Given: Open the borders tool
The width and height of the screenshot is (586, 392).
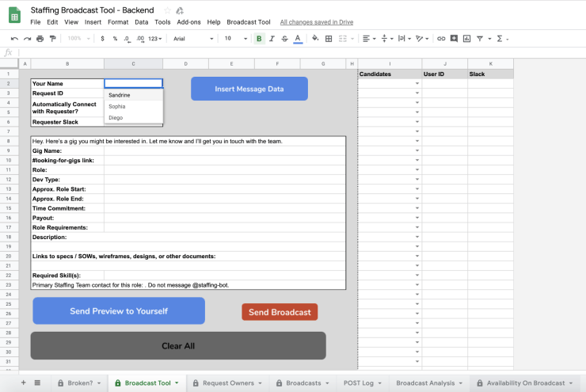Looking at the screenshot, I should click(328, 38).
